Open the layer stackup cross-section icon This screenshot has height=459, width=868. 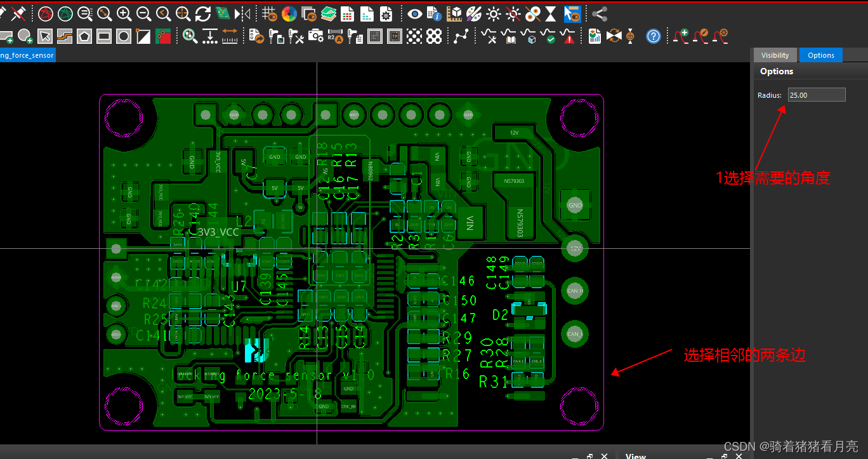pos(328,13)
